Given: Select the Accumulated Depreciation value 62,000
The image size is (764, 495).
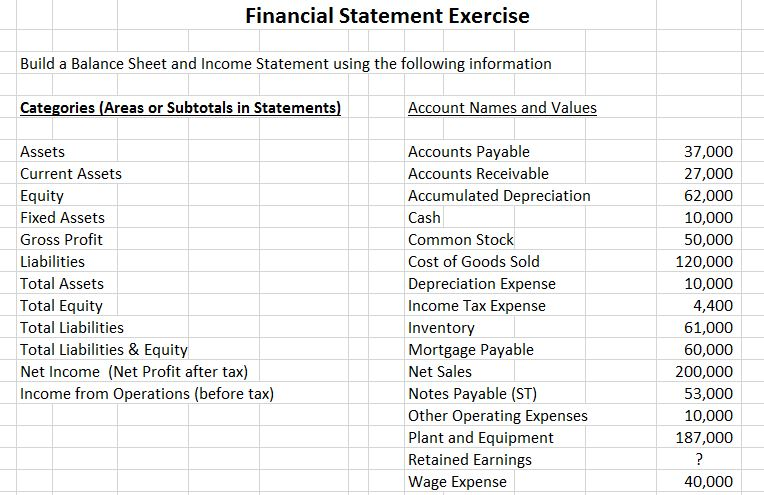Looking at the screenshot, I should point(708,196).
